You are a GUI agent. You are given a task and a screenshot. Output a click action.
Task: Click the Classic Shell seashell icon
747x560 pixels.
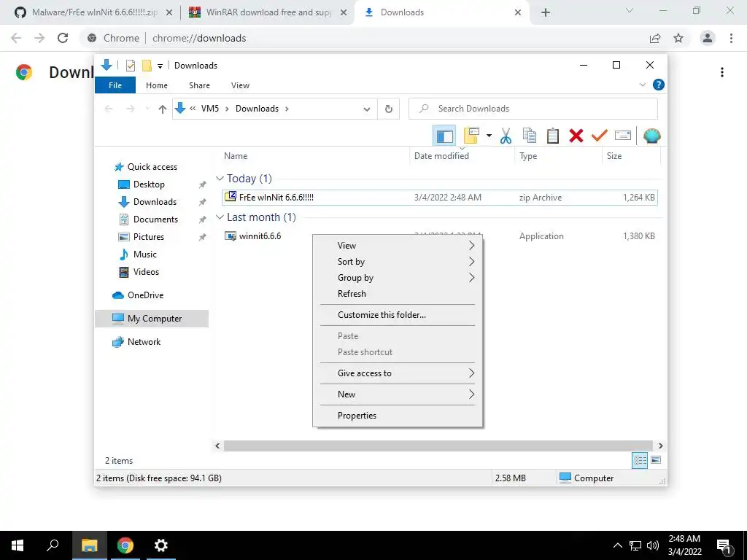pos(651,136)
